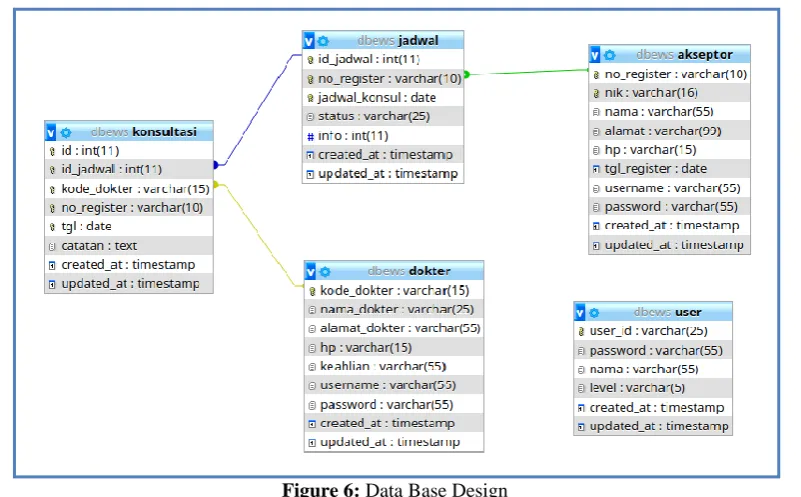Select the 'username : varchar(55)' row in dokter
801x497 pixels.
[x=394, y=386]
